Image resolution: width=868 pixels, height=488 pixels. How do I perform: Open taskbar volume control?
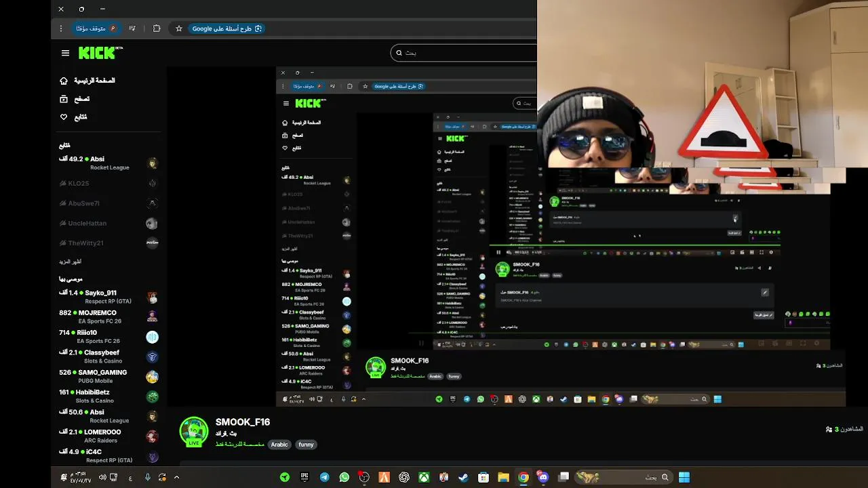point(102,477)
